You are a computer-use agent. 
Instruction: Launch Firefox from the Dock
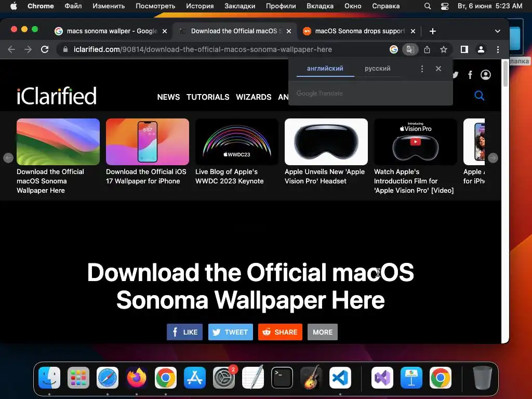tap(137, 378)
